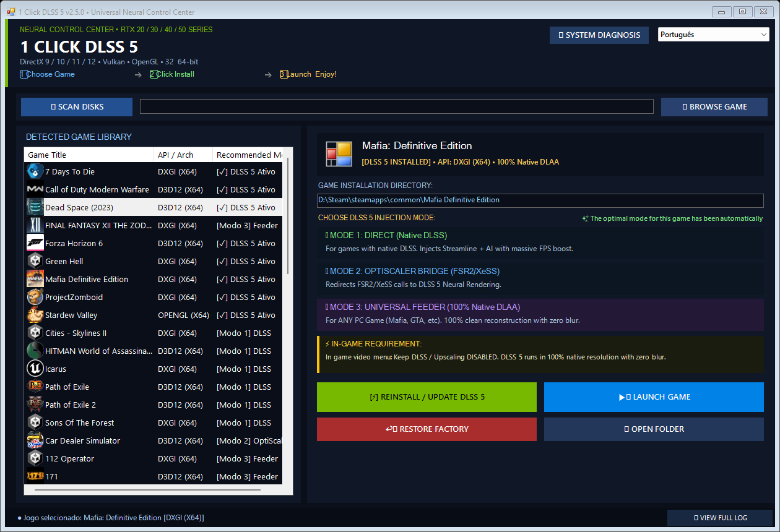Sort list by API / Arch column header
The image size is (780, 532).
click(x=183, y=155)
